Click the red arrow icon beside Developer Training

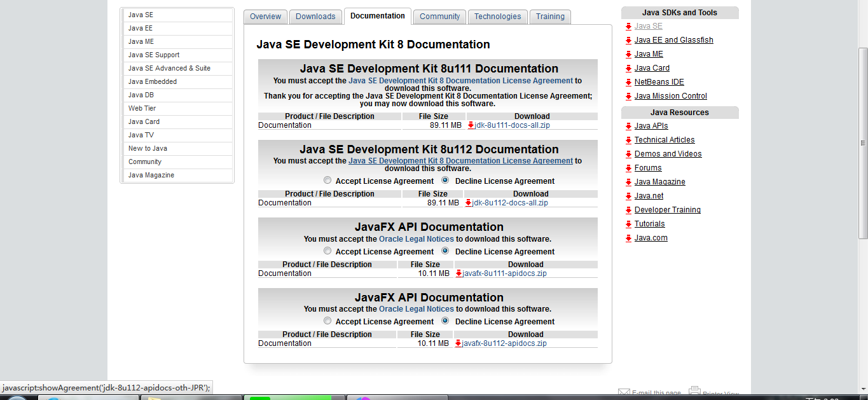pyautogui.click(x=628, y=210)
